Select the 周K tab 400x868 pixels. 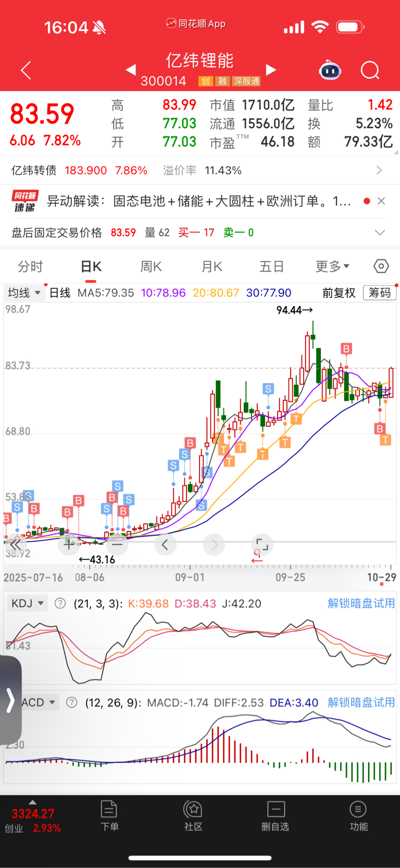(151, 266)
